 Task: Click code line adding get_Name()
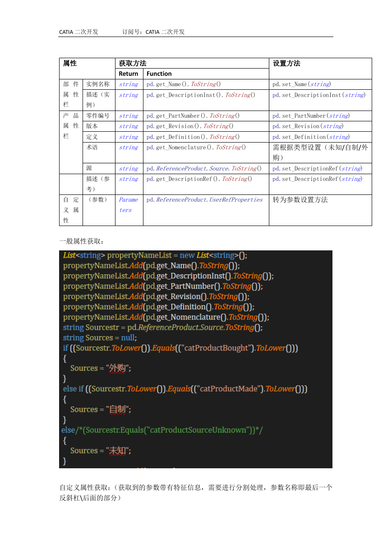(x=152, y=266)
